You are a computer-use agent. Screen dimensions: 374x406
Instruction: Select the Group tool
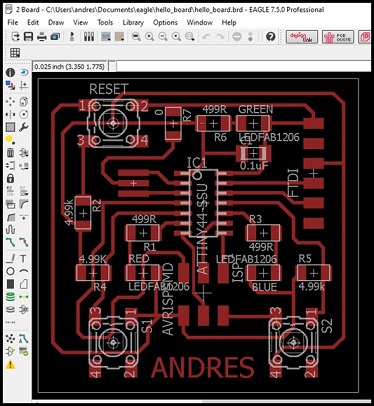pyautogui.click(x=10, y=127)
